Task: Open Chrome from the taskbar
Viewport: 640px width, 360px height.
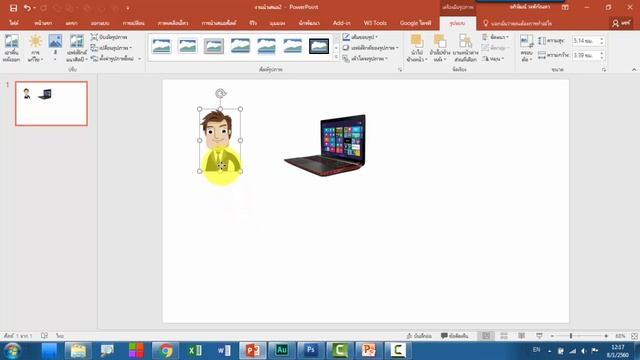Action: [165, 350]
